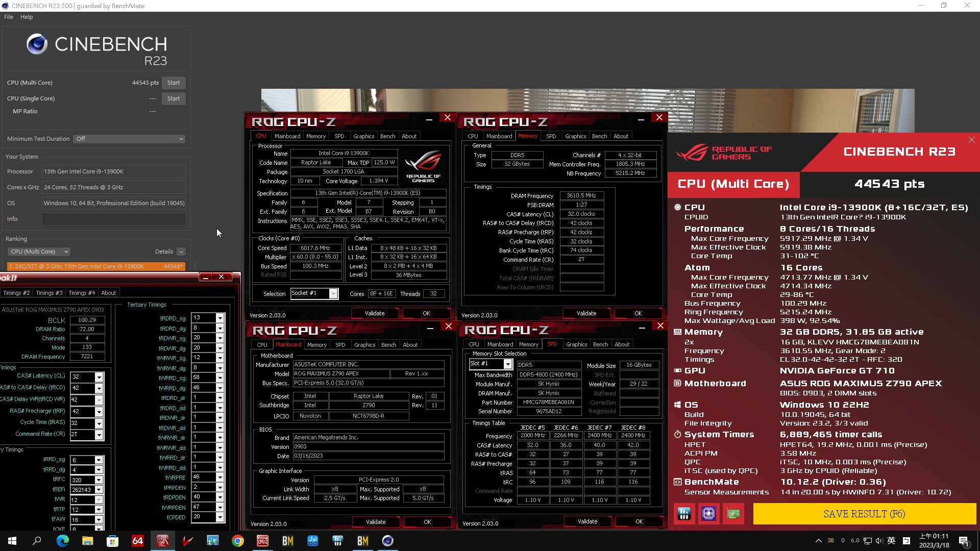Click OK in CPU-Z CPU tab window

[426, 313]
